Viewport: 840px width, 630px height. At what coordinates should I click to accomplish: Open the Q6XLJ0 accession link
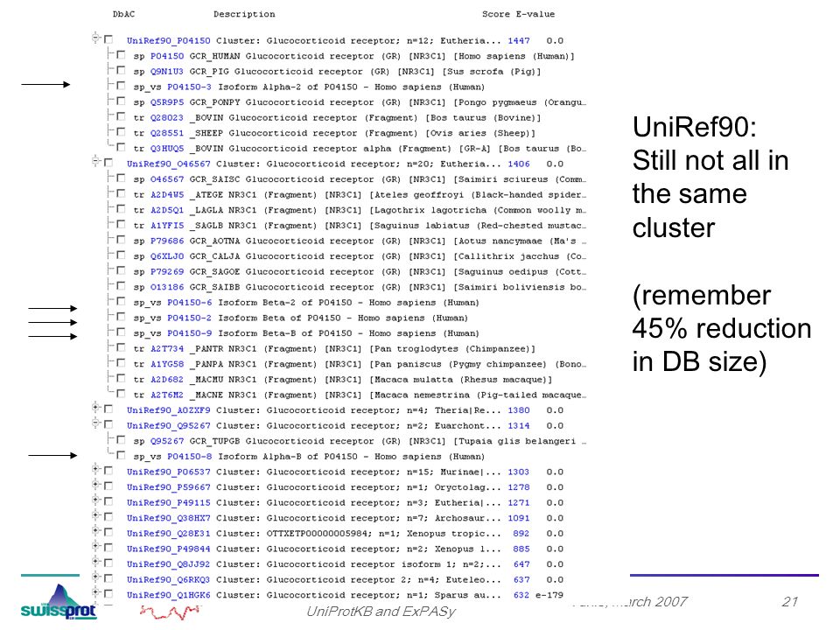166,256
